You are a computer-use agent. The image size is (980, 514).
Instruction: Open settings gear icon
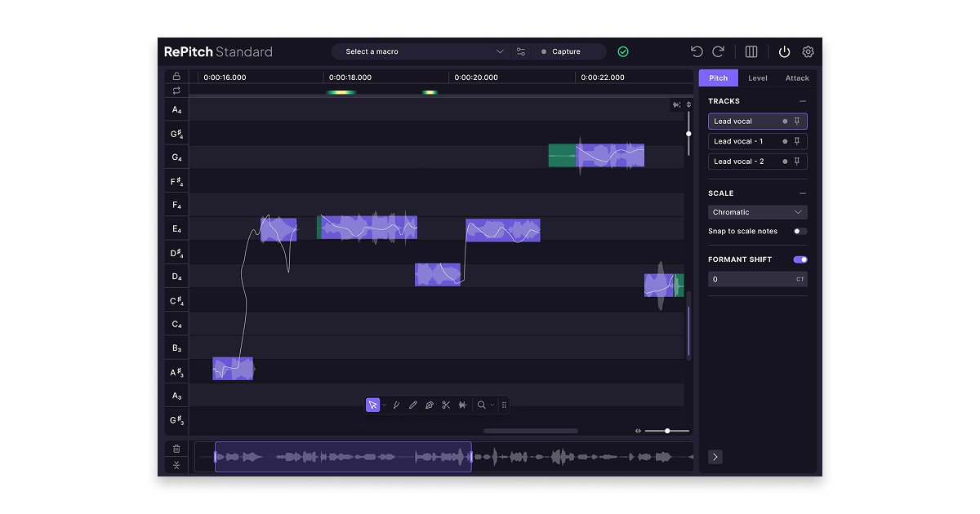click(808, 51)
